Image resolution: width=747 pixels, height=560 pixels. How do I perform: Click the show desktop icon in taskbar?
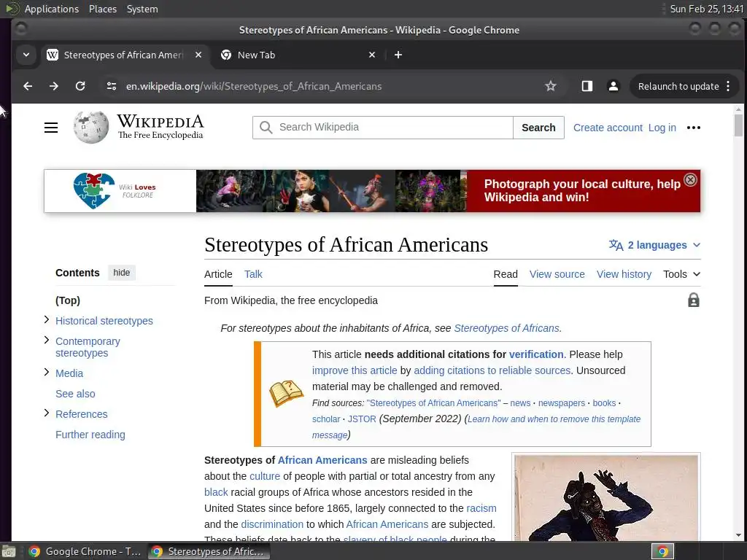[9, 551]
